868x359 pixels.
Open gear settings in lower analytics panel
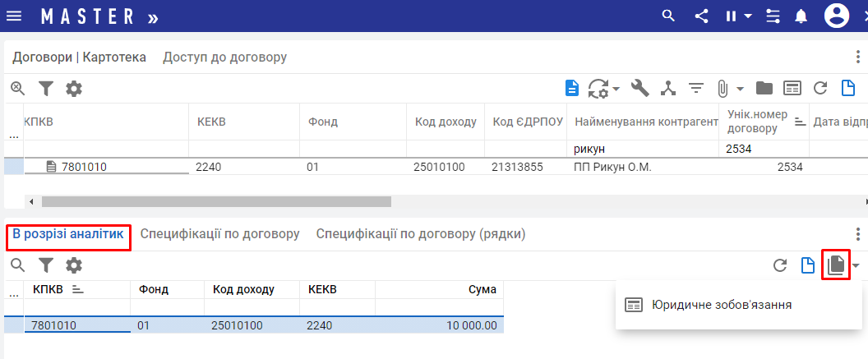click(74, 265)
